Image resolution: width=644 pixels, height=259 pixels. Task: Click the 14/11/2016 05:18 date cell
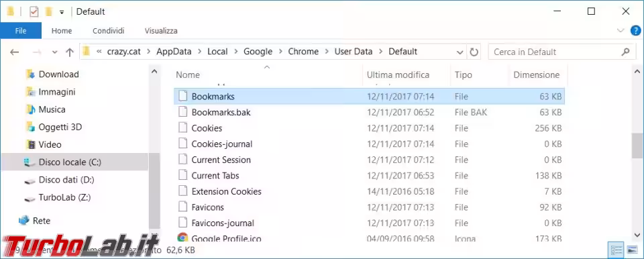coord(400,192)
